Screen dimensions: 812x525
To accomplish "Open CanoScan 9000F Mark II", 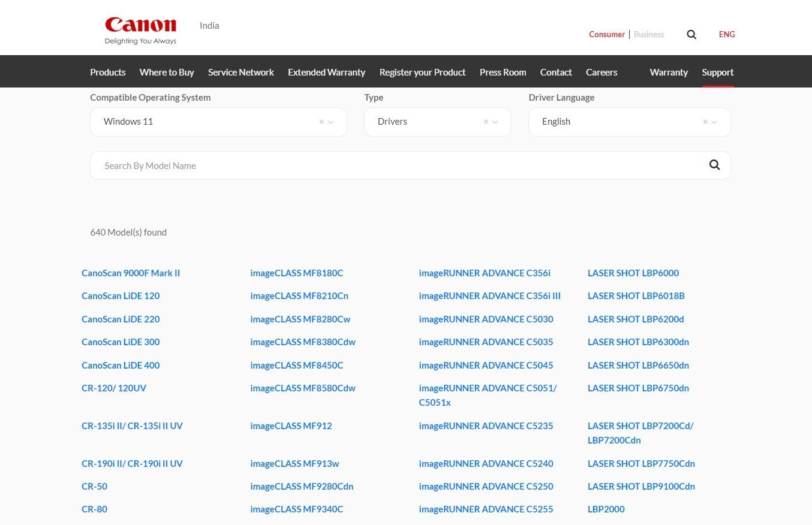I will [x=131, y=273].
